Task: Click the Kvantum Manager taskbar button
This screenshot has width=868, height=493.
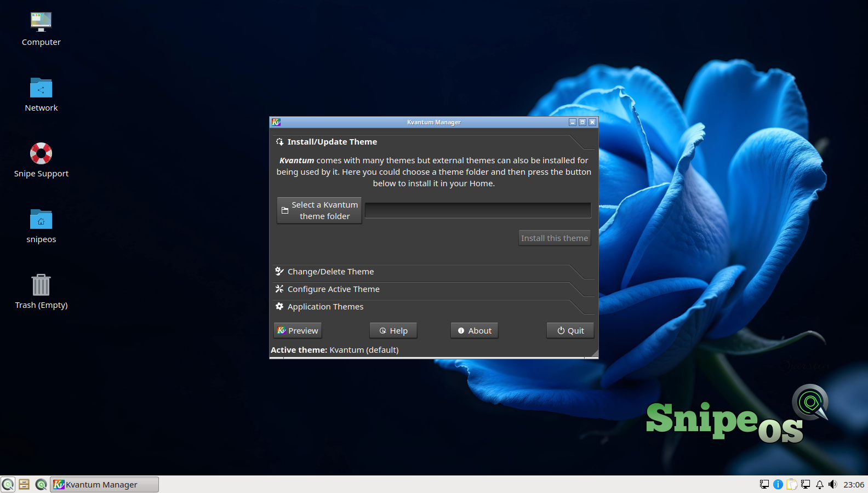Action: [x=105, y=484]
